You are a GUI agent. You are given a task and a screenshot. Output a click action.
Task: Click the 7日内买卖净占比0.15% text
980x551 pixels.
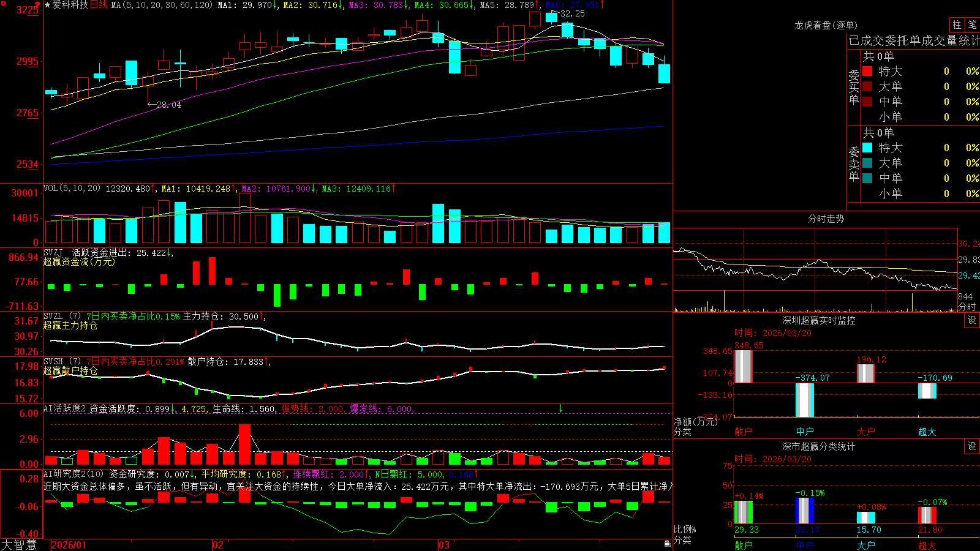(133, 316)
